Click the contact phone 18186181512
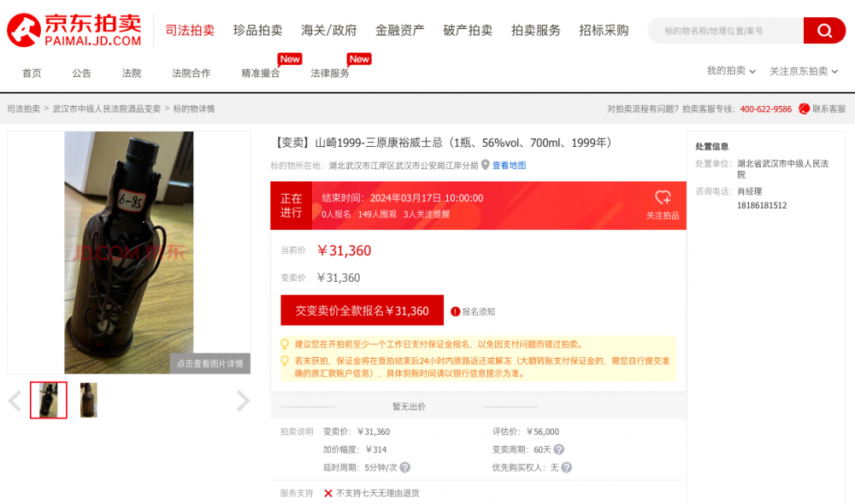855x504 pixels. 762,205
